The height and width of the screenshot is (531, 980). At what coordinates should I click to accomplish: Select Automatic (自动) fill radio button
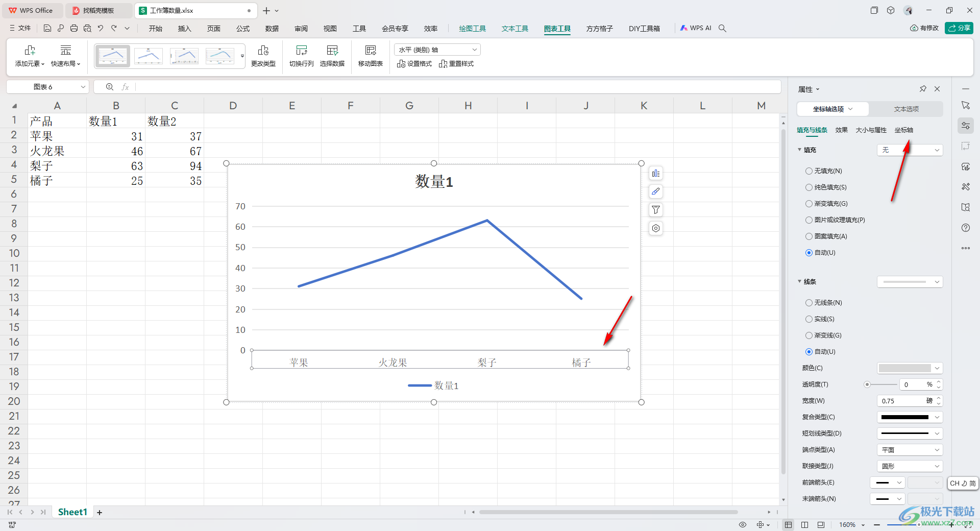click(x=809, y=253)
